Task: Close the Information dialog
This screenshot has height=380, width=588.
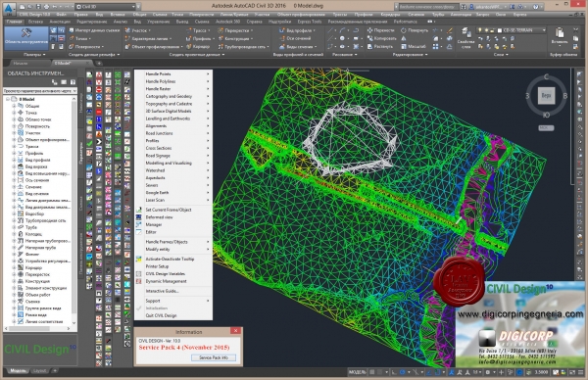Action: (x=235, y=330)
